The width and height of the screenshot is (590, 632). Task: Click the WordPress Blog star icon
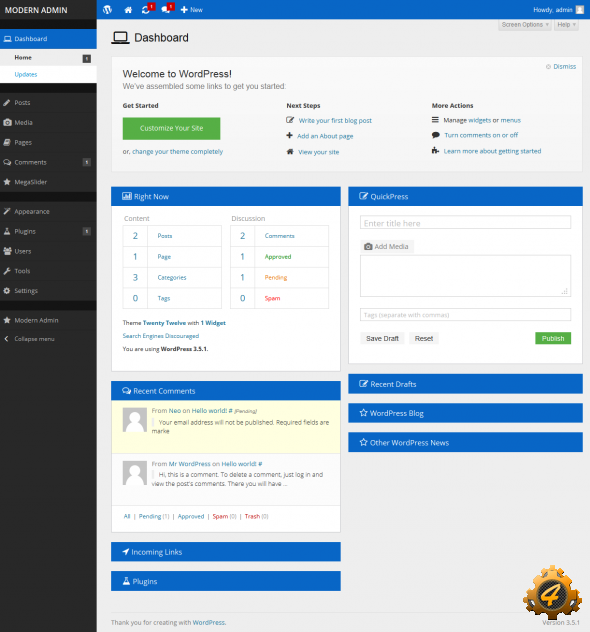tap(364, 413)
